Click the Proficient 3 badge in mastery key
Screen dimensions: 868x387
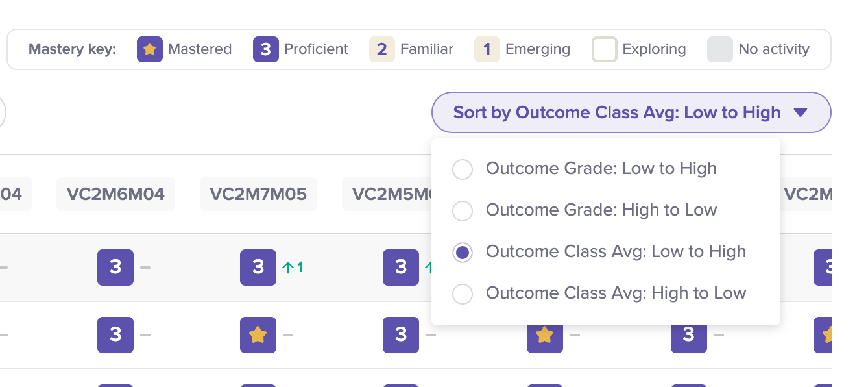click(266, 49)
